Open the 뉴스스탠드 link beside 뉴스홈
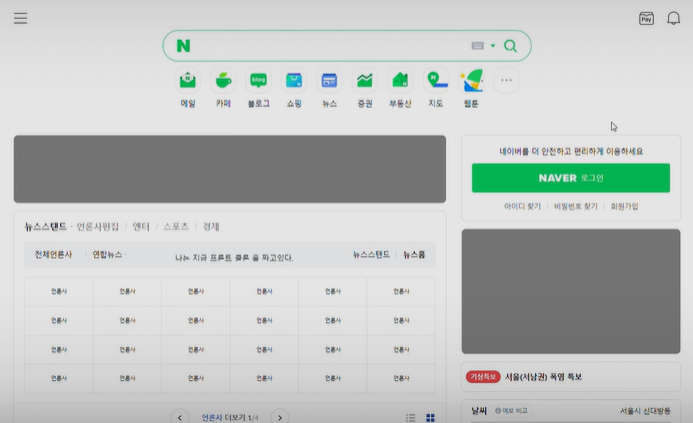Screen dimensions: 693x423 [x=371, y=255]
